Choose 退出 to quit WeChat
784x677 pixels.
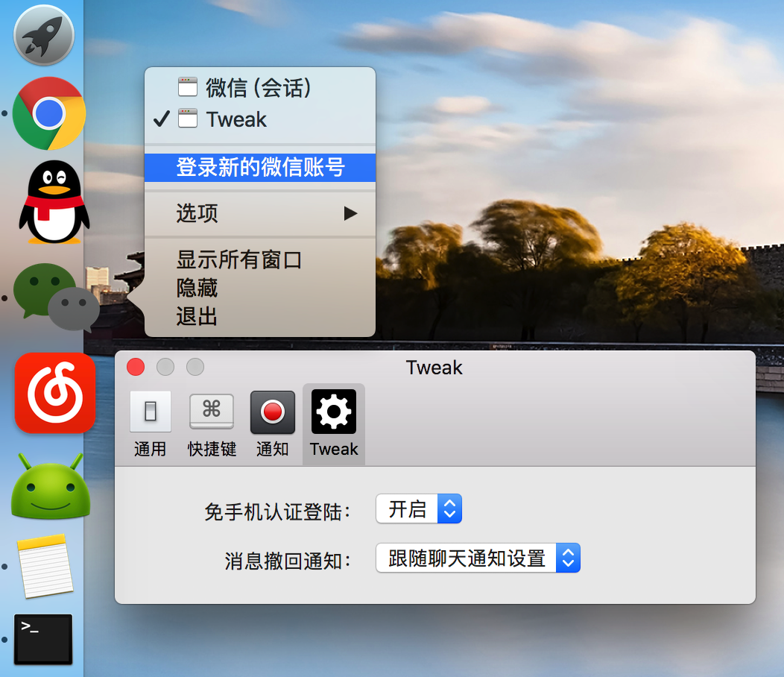(260, 317)
